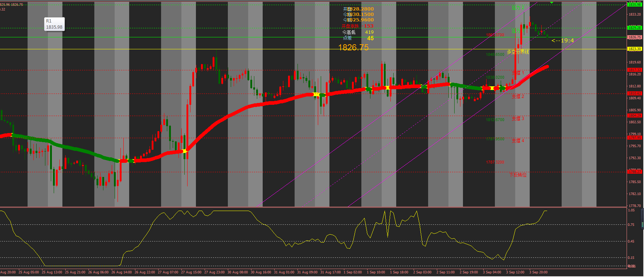Click the red 1797.95 price axis tag
644x277 pixels.
[x=635, y=138]
